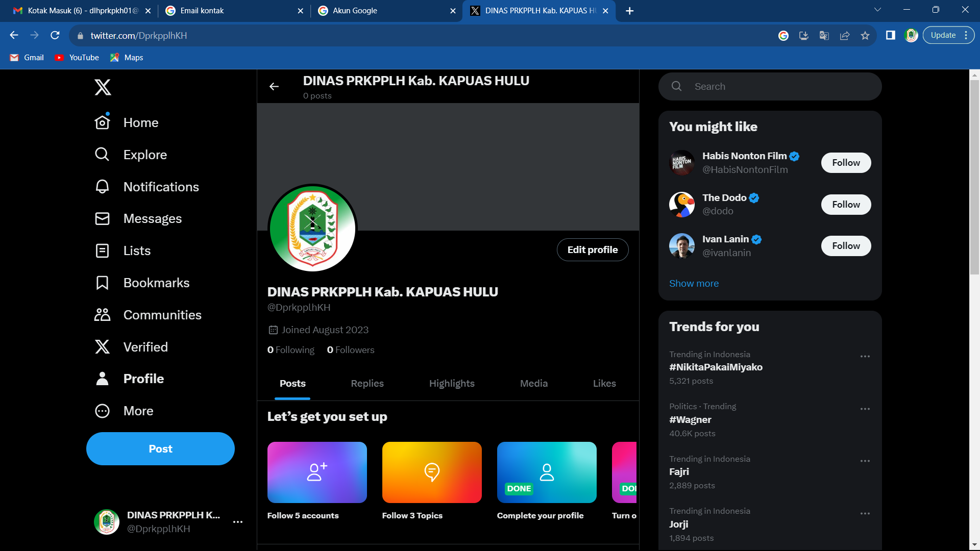The height and width of the screenshot is (551, 980).
Task: Select the Posts tab
Action: point(292,383)
